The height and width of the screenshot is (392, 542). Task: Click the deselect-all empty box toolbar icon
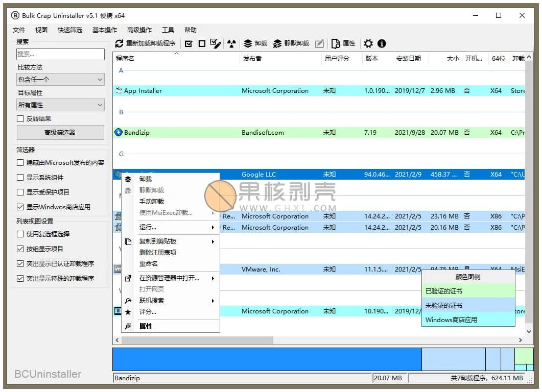tap(202, 43)
